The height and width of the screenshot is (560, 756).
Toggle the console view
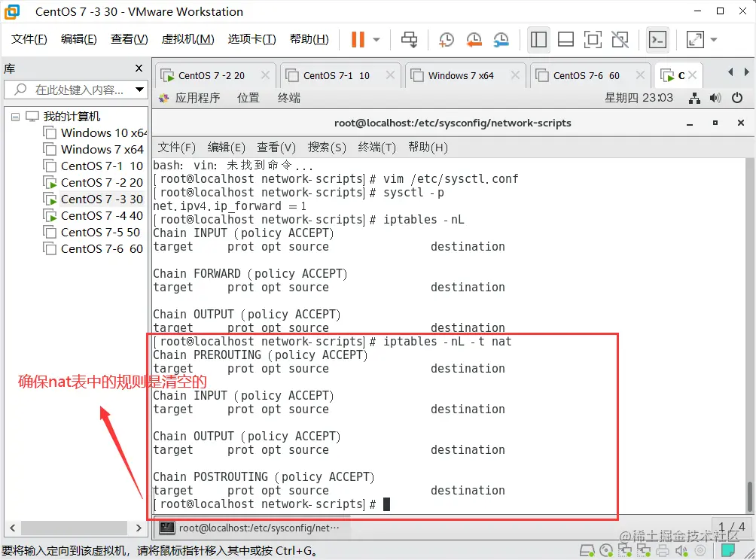(657, 39)
